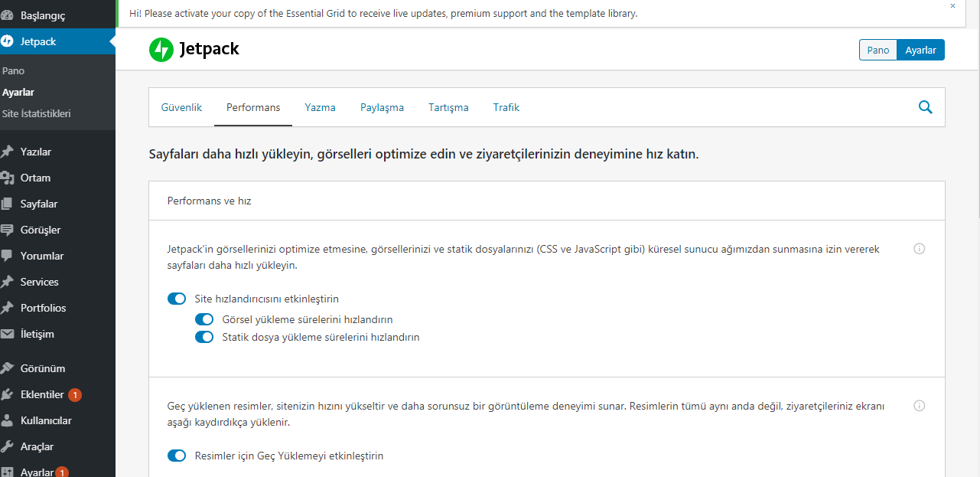980x477 pixels.
Task: Click the 'Hi! Please activate your copy' notice text
Action: 383,13
